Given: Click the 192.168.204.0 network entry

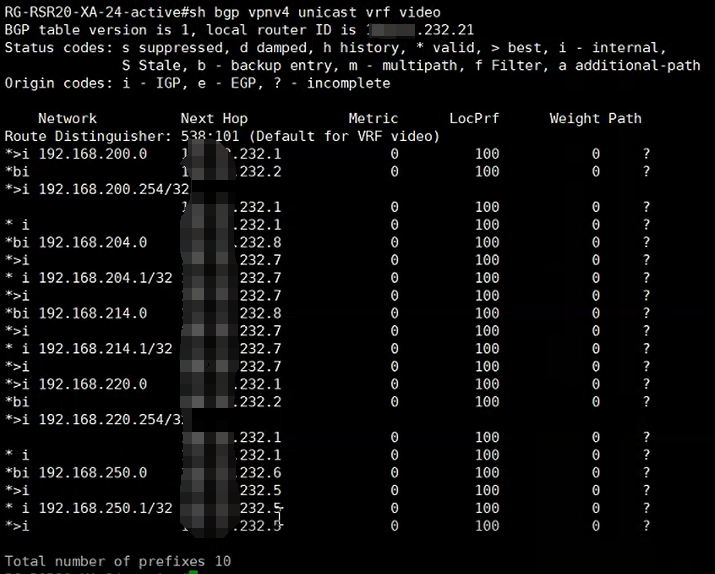Looking at the screenshot, I should pos(92,242).
